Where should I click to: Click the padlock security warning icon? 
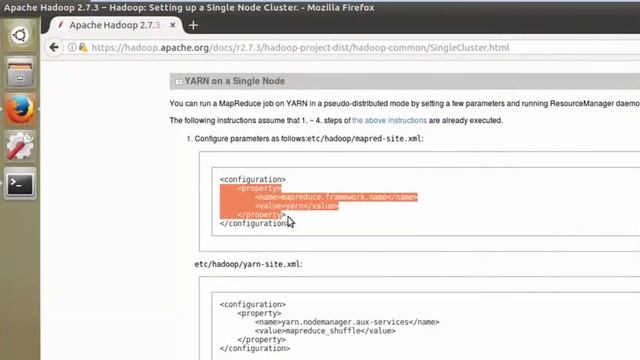[x=83, y=47]
